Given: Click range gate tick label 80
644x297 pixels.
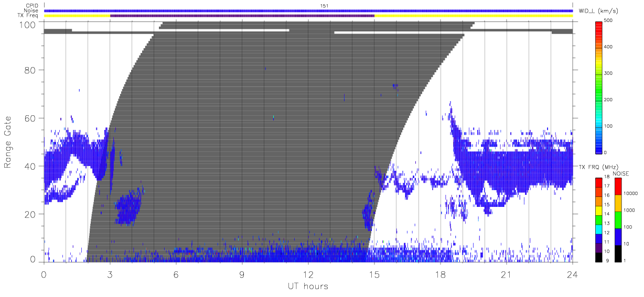Looking at the screenshot, I should pyautogui.click(x=31, y=70).
